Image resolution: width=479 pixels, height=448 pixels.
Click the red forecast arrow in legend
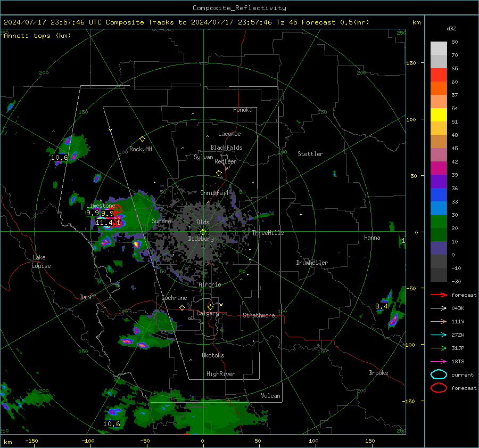[x=439, y=295]
